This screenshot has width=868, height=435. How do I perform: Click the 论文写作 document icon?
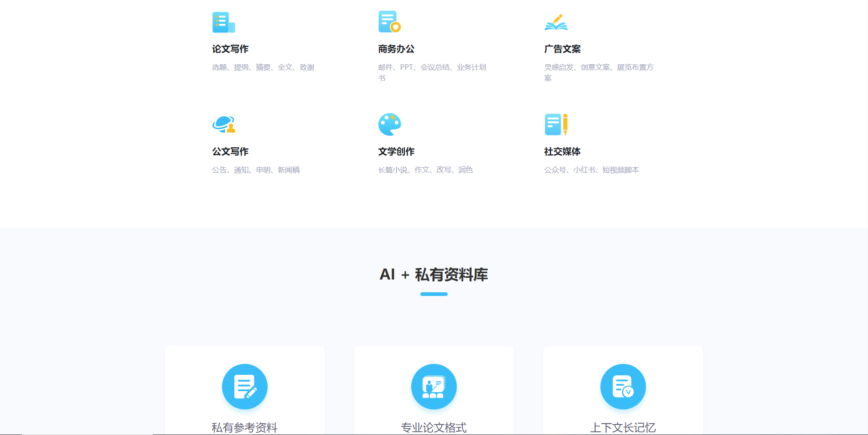(x=223, y=22)
